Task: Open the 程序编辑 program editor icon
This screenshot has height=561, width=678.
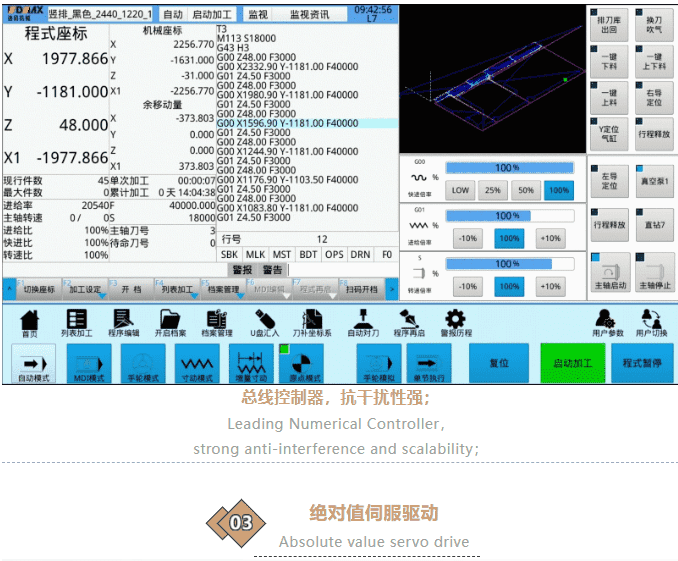Action: click(124, 323)
